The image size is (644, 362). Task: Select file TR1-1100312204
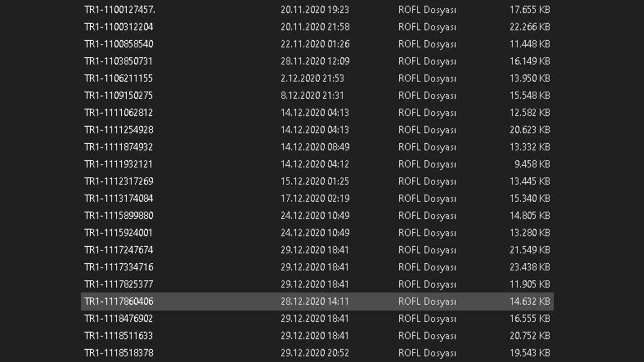pyautogui.click(x=317, y=27)
